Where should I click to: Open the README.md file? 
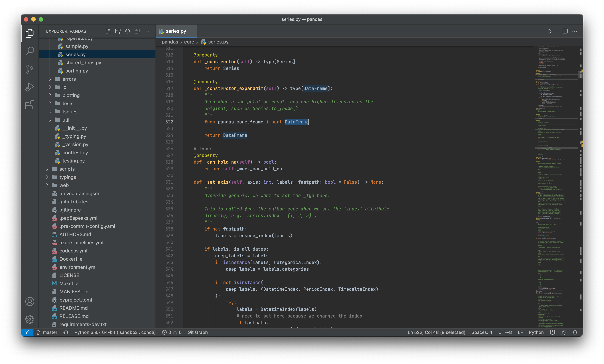click(73, 308)
